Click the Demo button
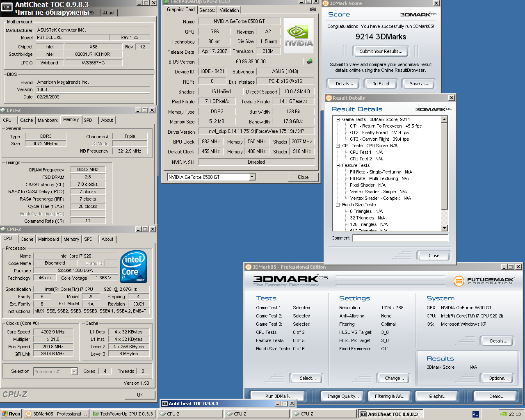 496,396
